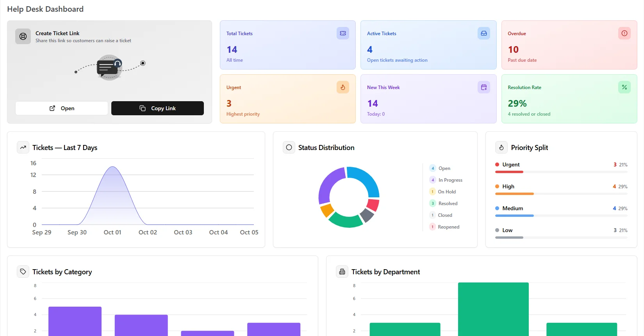Click 'Past due date' text
The image size is (644, 336).
(x=522, y=60)
